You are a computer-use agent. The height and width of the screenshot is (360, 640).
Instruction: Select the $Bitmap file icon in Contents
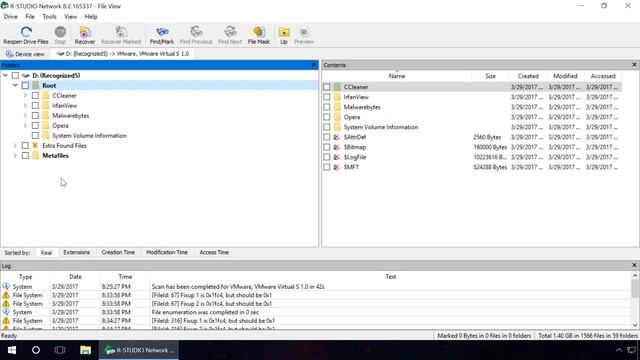(337, 147)
